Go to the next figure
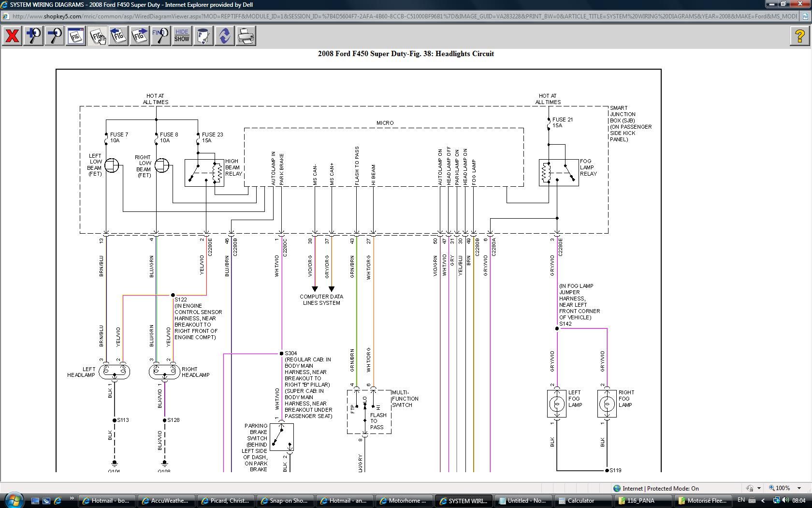 point(140,35)
